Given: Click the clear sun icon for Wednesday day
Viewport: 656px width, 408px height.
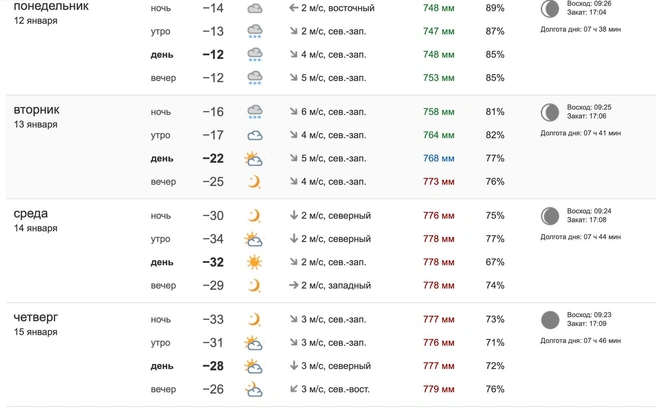Looking at the screenshot, I should tap(254, 262).
